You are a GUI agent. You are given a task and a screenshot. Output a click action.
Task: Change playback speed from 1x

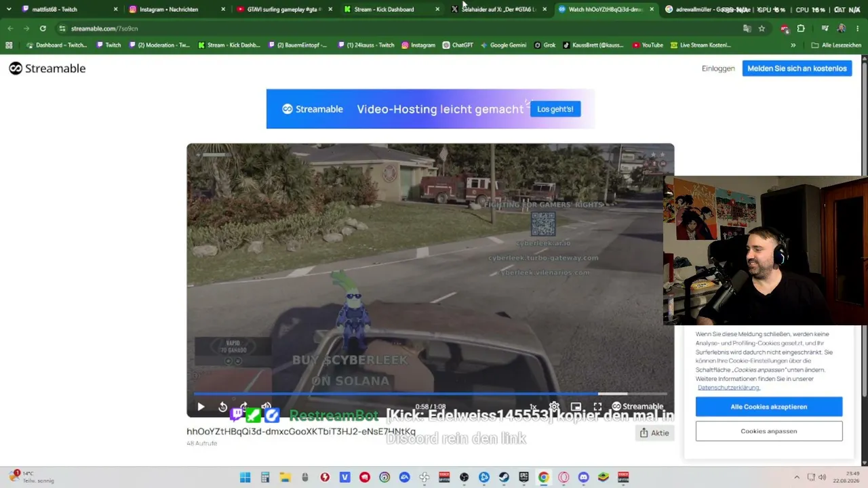point(533,407)
